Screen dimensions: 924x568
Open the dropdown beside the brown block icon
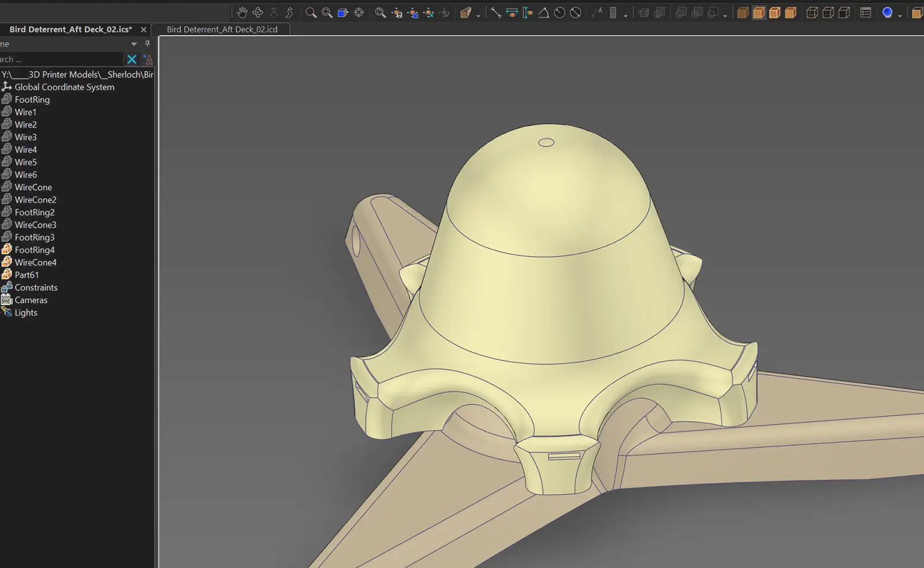click(x=478, y=16)
